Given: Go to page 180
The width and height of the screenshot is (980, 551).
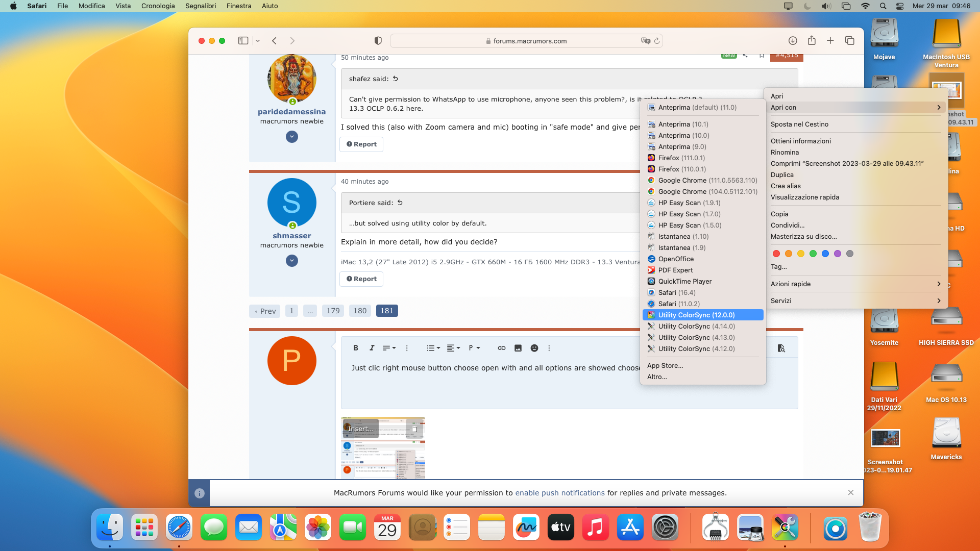Looking at the screenshot, I should [x=360, y=311].
